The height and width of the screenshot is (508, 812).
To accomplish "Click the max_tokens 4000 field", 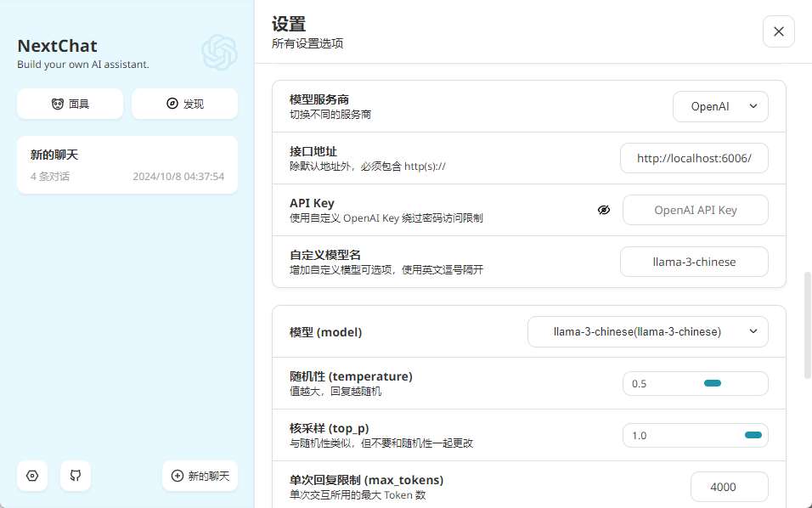I will pyautogui.click(x=729, y=487).
